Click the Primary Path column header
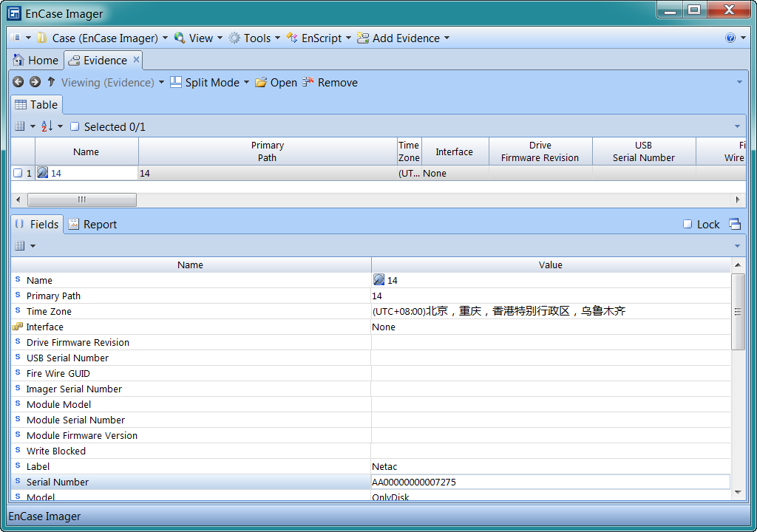 268,151
